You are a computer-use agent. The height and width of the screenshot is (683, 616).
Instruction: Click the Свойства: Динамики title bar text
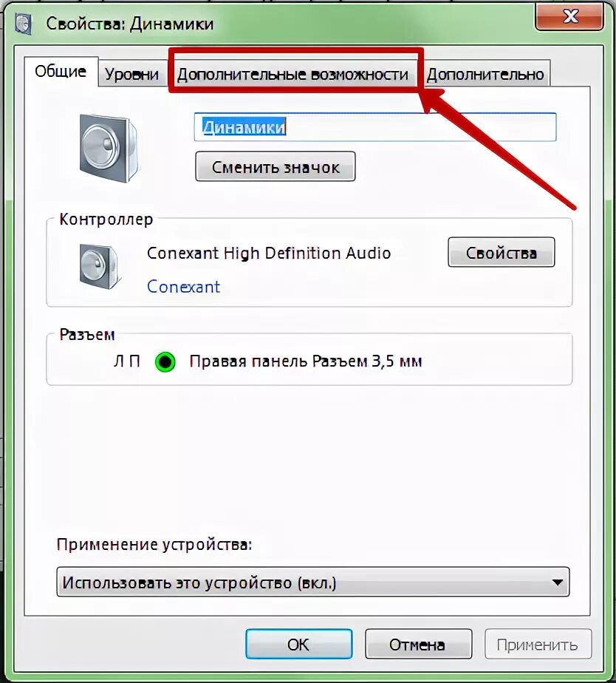pyautogui.click(x=130, y=24)
